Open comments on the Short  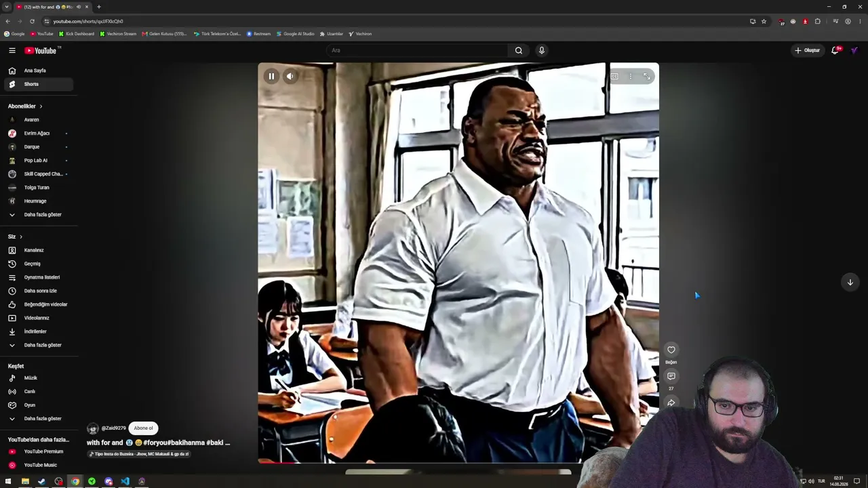tap(671, 376)
